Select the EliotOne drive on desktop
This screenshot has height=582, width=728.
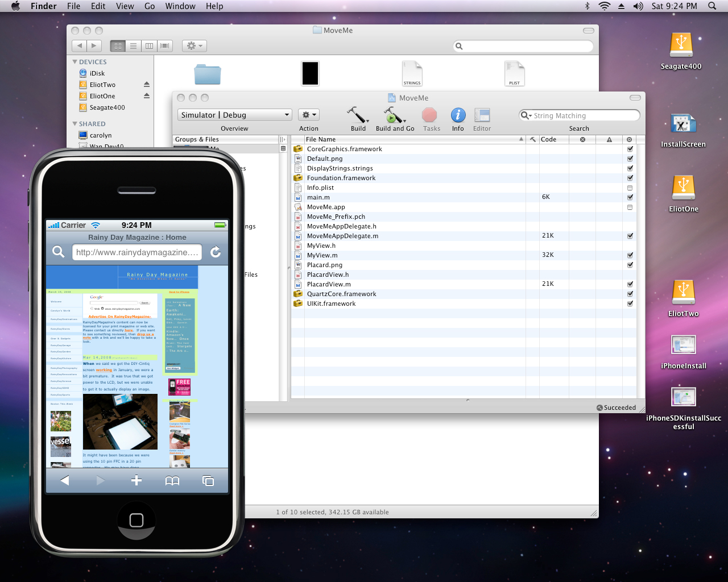click(683, 188)
